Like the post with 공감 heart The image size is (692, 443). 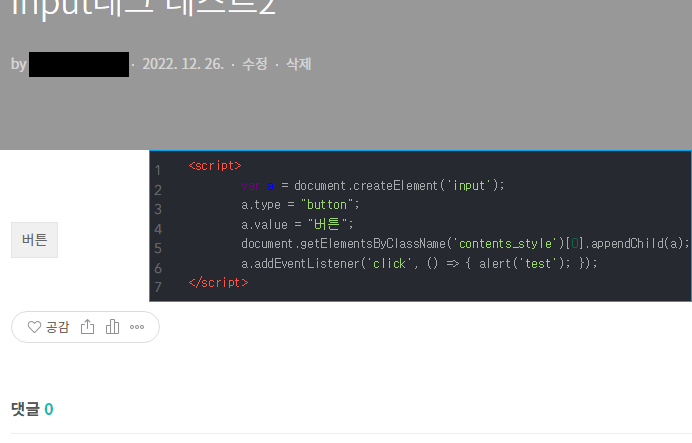48,327
